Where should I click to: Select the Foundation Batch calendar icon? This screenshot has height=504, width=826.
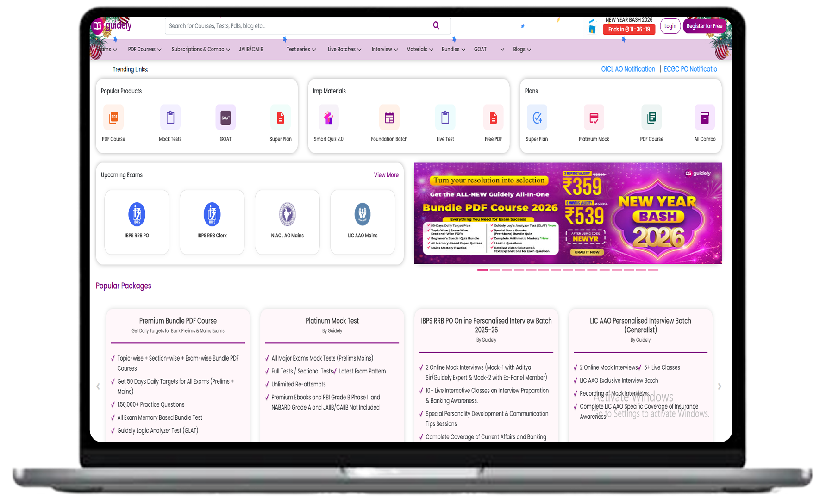[389, 118]
